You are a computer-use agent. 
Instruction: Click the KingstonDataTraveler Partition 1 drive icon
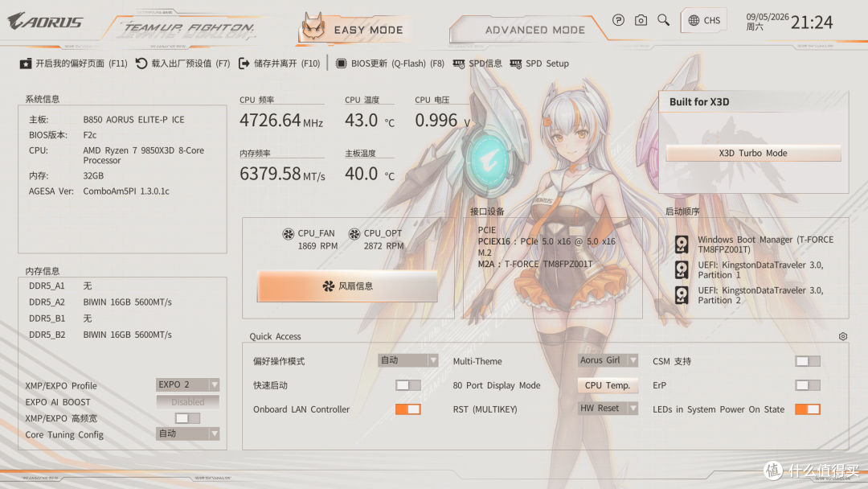682,269
